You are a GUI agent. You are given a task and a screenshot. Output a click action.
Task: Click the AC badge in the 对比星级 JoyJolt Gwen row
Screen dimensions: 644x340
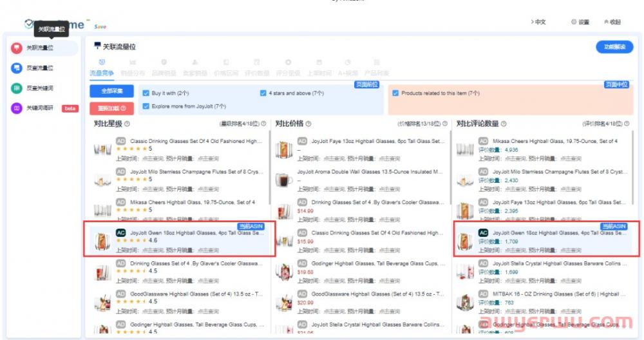121,233
